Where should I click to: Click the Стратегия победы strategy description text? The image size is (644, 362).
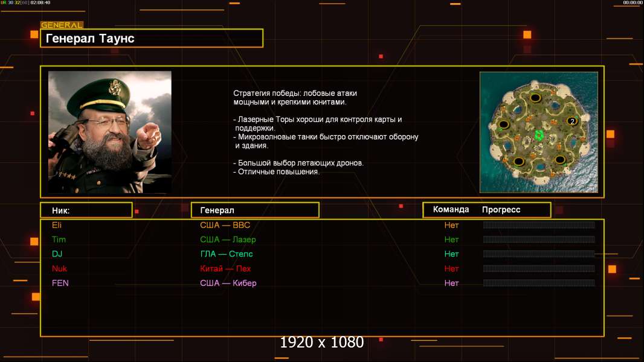tap(295, 98)
